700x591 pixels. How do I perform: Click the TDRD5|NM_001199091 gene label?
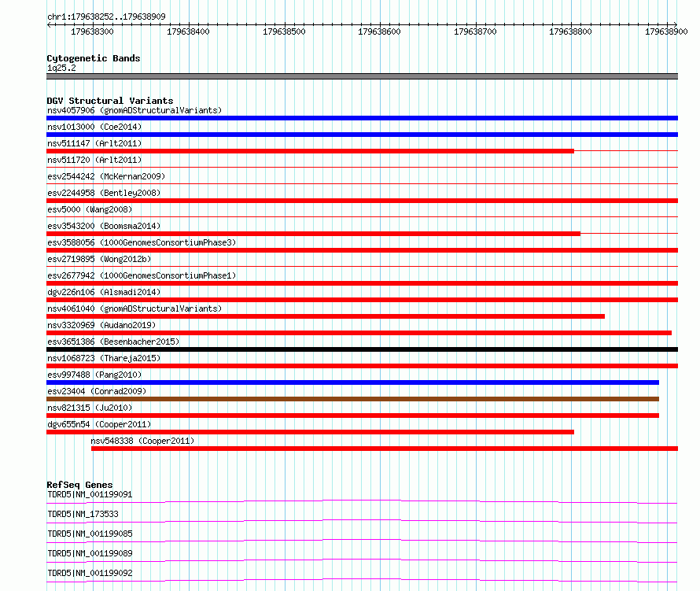click(x=90, y=494)
